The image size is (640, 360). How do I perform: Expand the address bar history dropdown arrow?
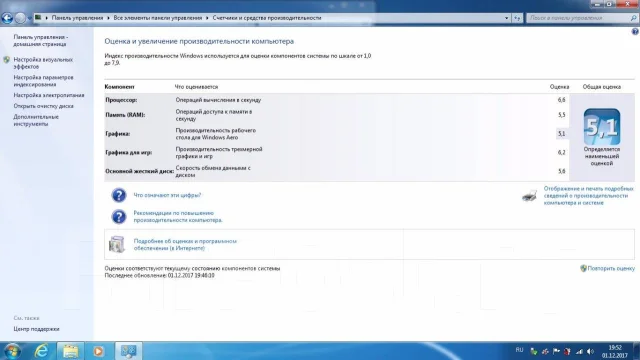coord(507,18)
